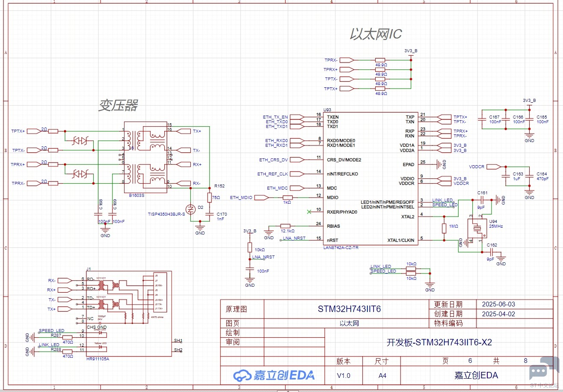Click capacitor C161 label

pos(483,193)
